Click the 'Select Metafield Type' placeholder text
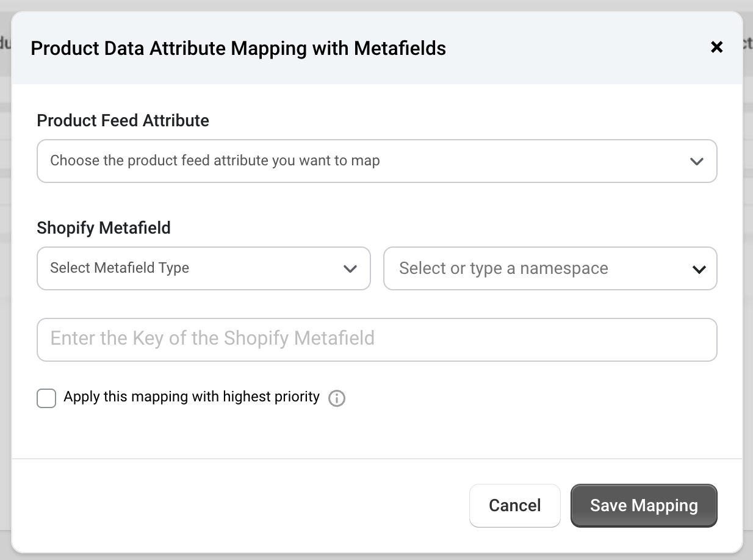This screenshot has height=560, width=753. pyautogui.click(x=120, y=268)
